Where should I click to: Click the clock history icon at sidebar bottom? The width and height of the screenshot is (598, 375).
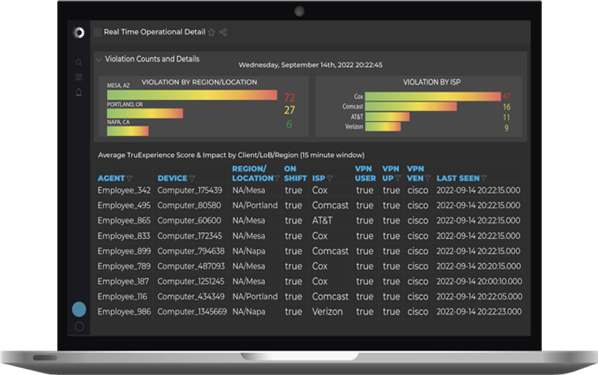click(79, 327)
